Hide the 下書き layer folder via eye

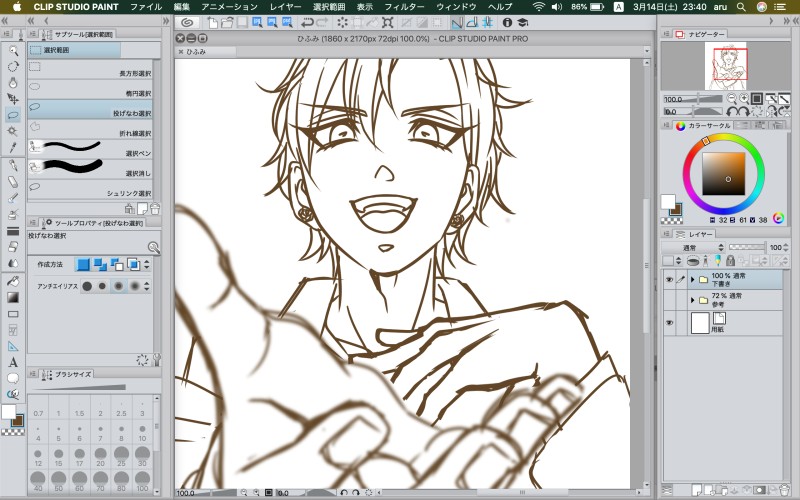coord(669,280)
